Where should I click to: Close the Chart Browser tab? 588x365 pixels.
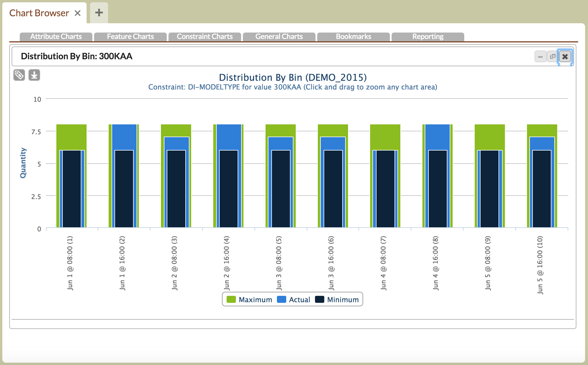(78, 13)
